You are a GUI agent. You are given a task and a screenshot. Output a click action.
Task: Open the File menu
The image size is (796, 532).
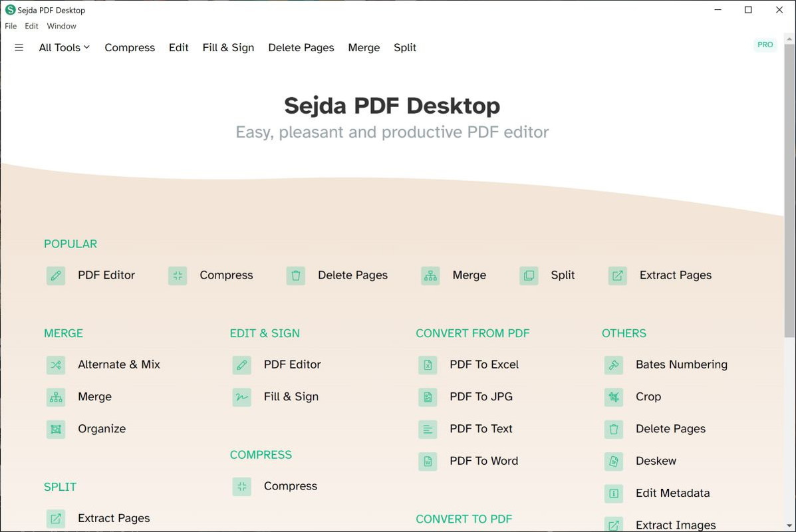(11, 26)
